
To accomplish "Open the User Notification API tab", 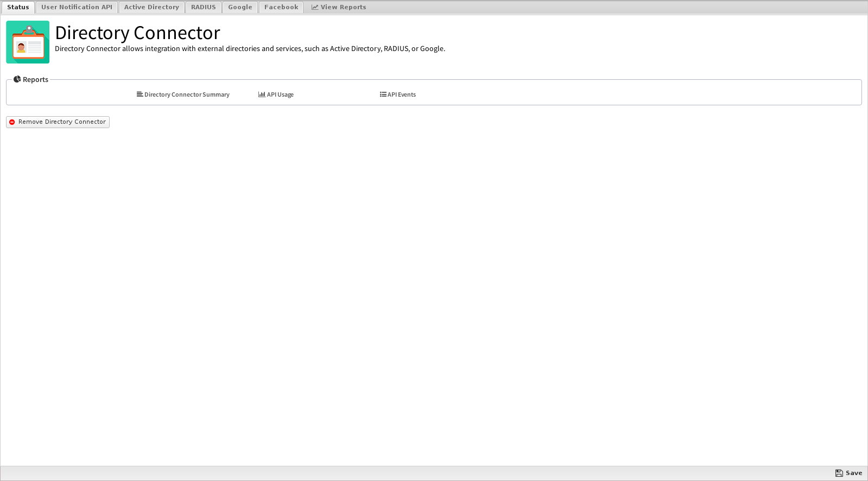I will click(77, 7).
